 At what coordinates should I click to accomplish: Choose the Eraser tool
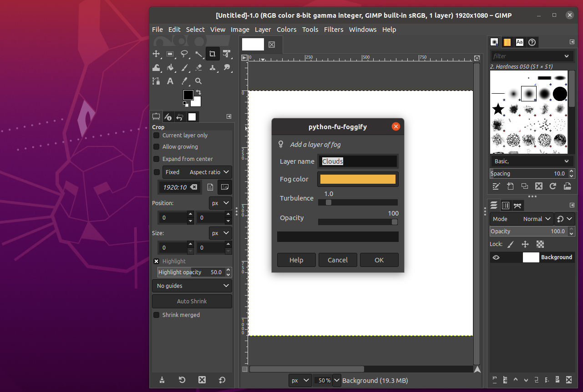pyautogui.click(x=198, y=67)
